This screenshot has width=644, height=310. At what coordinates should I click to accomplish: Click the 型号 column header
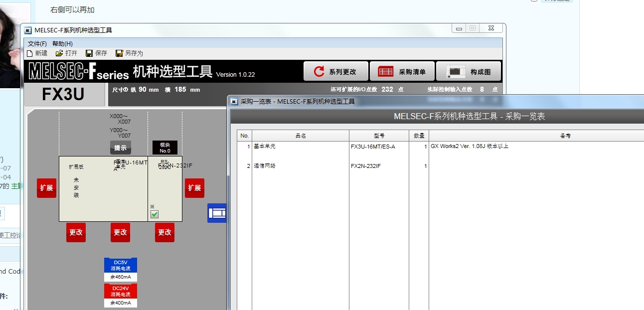(x=379, y=136)
